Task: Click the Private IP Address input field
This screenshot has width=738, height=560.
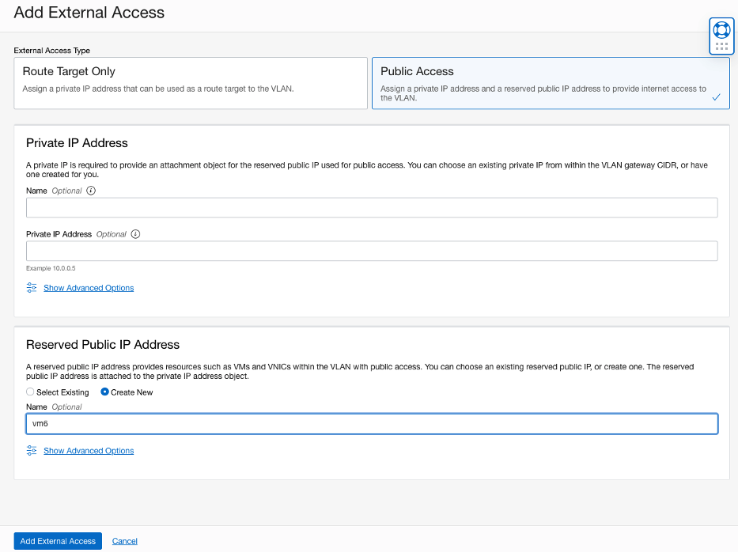Action: [372, 251]
